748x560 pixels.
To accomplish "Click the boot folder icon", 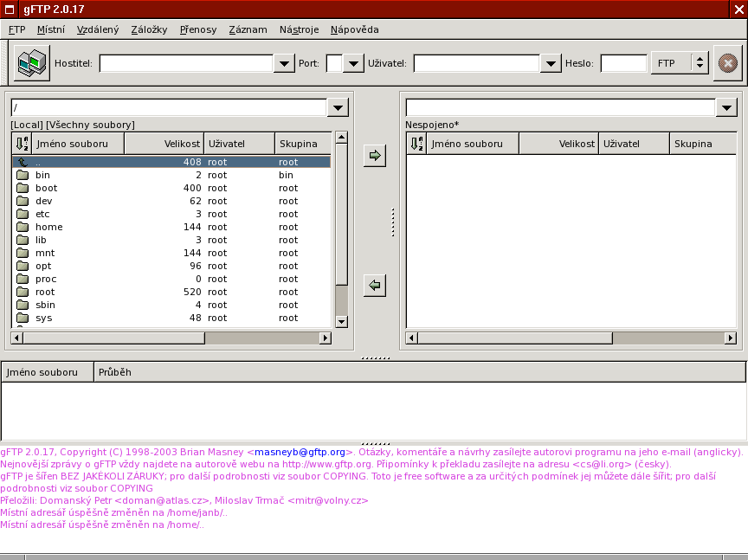I will click(x=23, y=188).
